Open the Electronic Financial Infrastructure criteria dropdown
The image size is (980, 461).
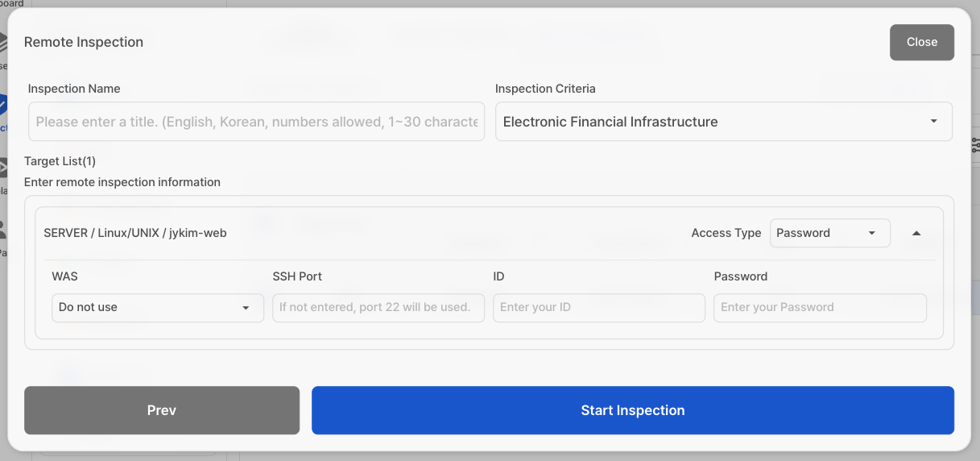pyautogui.click(x=723, y=122)
